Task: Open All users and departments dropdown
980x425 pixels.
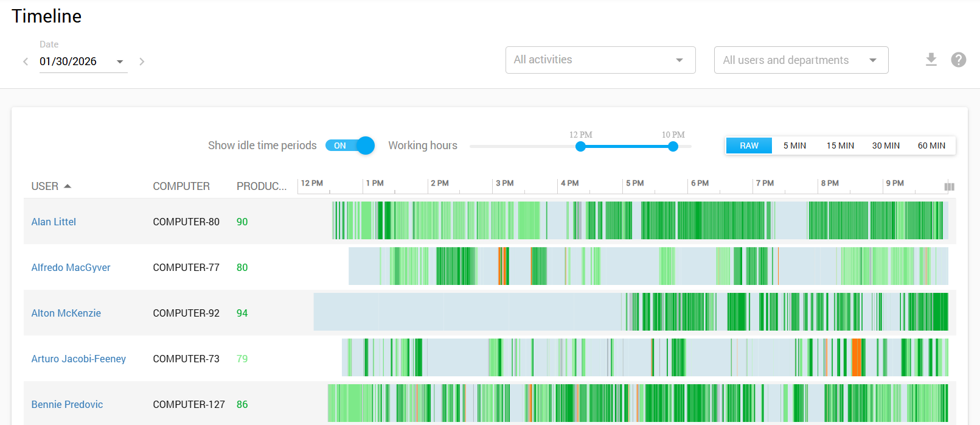Action: pyautogui.click(x=801, y=60)
